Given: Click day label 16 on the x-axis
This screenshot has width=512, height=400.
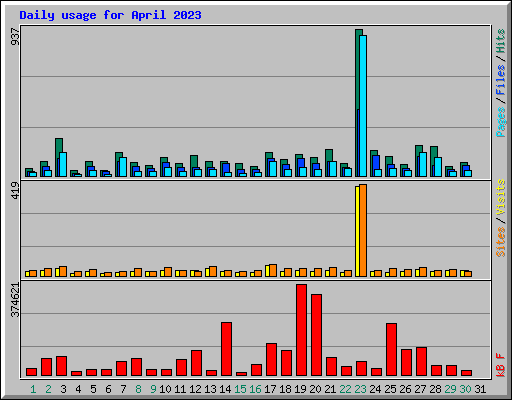Looking at the screenshot, I should point(255,389).
